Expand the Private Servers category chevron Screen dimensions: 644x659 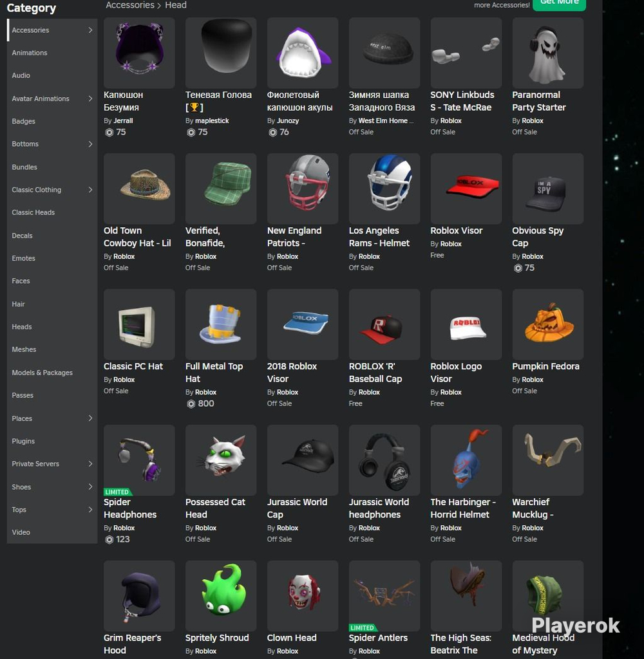(90, 463)
